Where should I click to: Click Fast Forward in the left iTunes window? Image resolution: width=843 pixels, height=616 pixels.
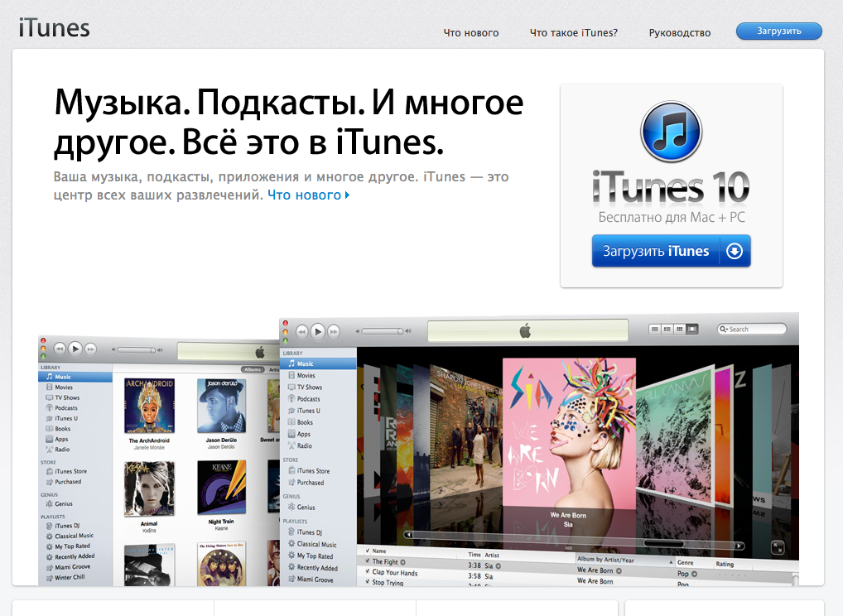[90, 349]
